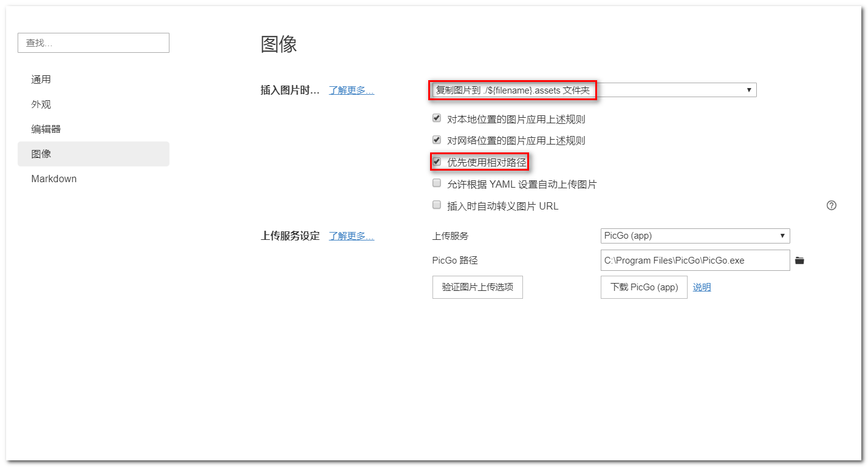The width and height of the screenshot is (868, 467).
Task: Open the Markdown settings section
Action: point(94,179)
